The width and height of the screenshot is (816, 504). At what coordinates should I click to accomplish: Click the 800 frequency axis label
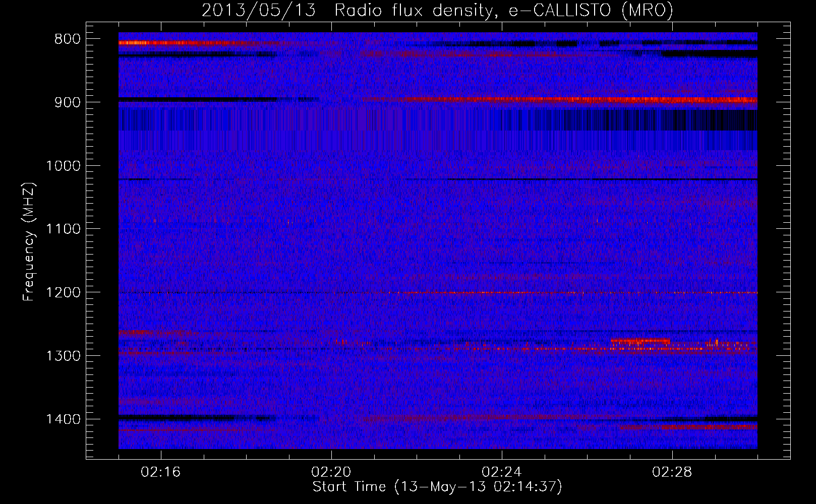[67, 39]
